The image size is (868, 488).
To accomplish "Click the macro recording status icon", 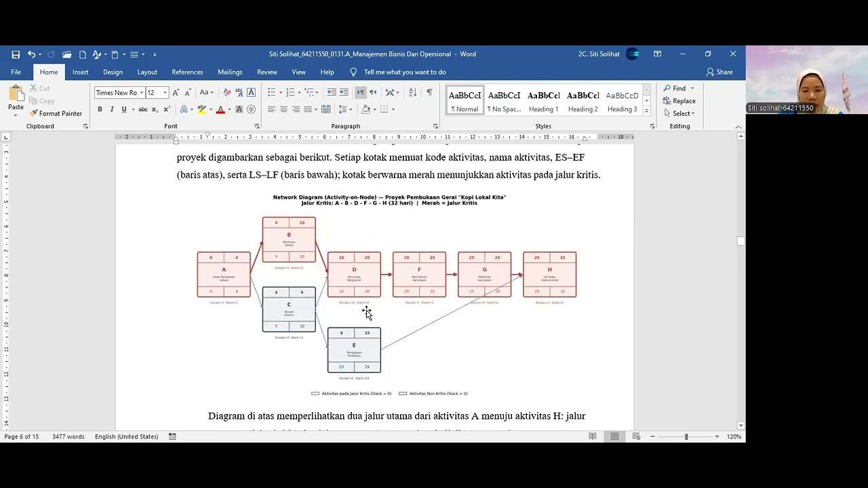I will 172,436.
